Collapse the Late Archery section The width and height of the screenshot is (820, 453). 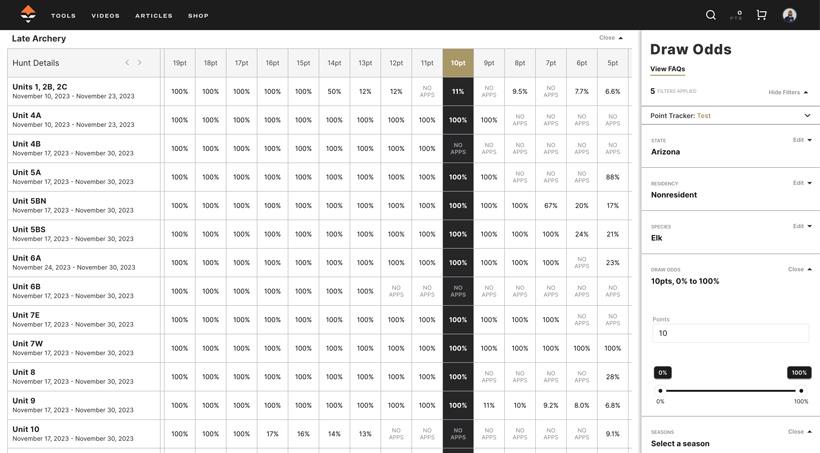(610, 38)
